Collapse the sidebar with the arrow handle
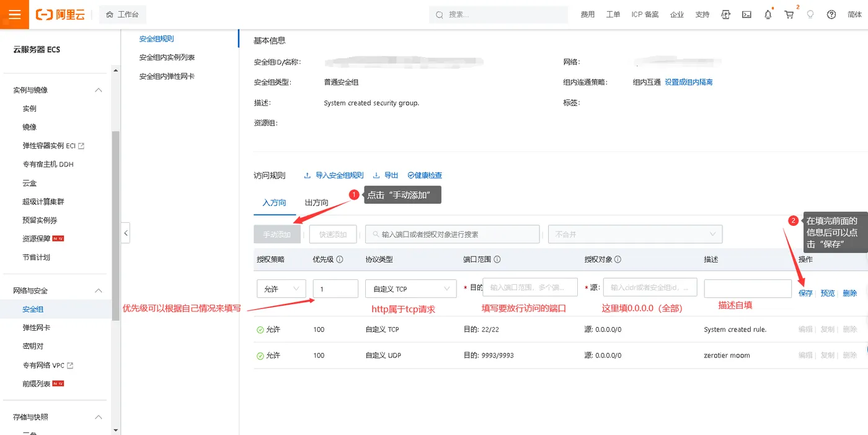This screenshot has height=435, width=868. click(x=125, y=233)
